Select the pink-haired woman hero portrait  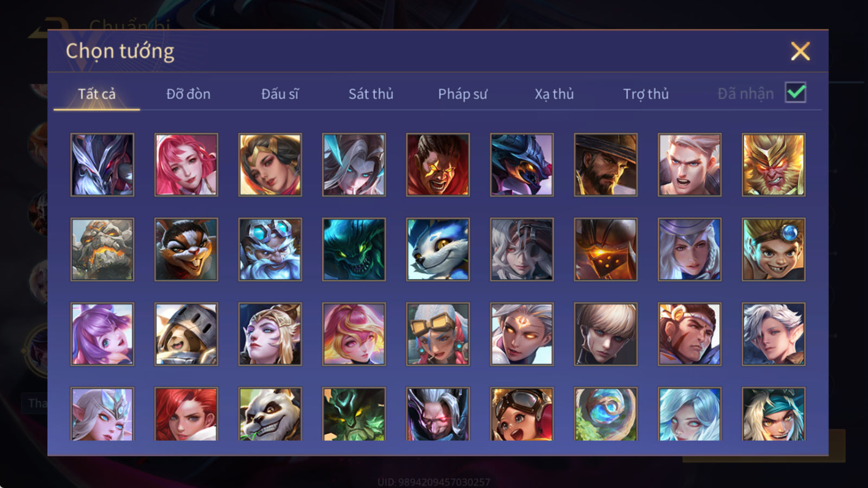pos(186,165)
